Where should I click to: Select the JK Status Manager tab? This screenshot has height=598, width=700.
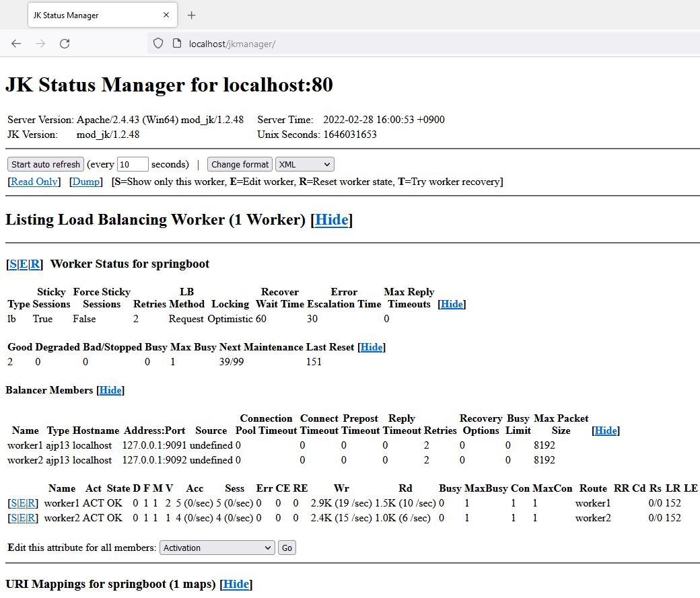pyautogui.click(x=103, y=15)
